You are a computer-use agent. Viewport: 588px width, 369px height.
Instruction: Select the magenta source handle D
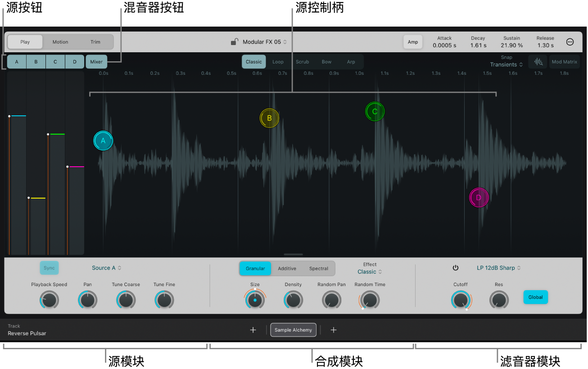click(479, 197)
